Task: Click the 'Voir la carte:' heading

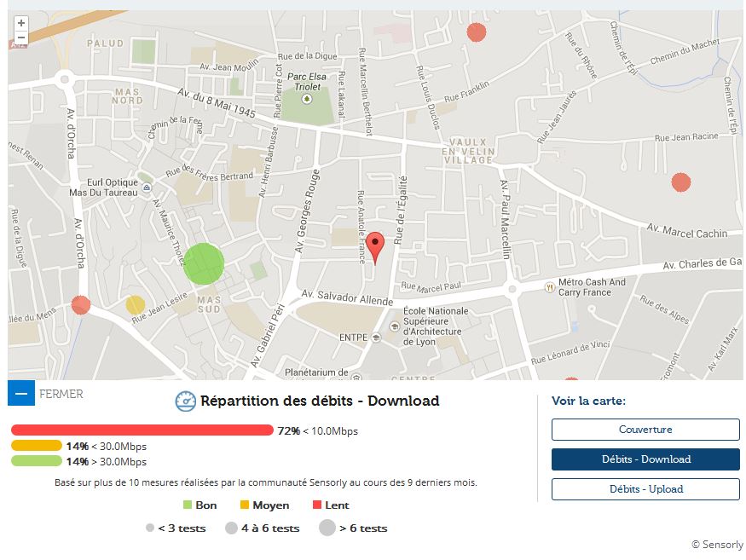Action: (588, 401)
